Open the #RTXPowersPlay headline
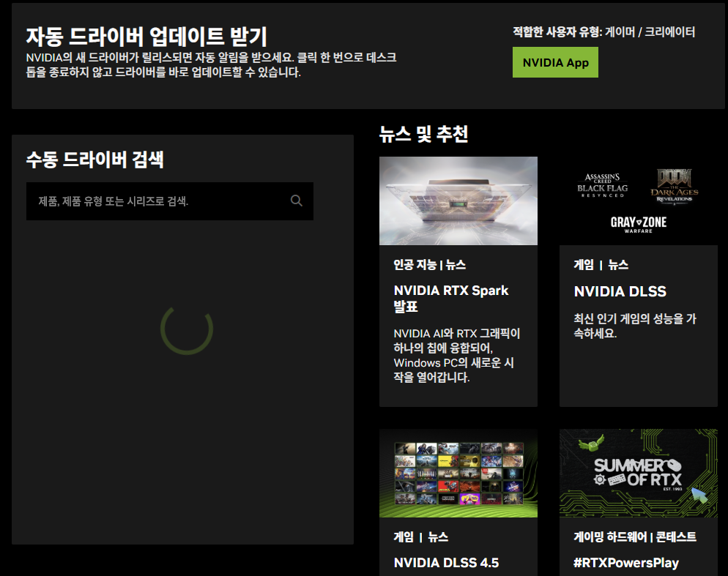Viewport: 728px width, 576px height. [626, 563]
